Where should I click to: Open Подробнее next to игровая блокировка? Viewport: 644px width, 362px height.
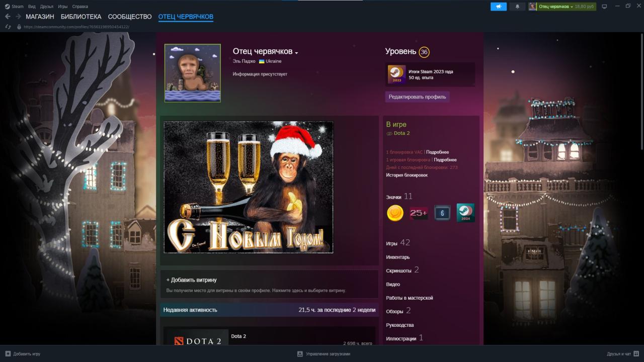click(x=445, y=159)
